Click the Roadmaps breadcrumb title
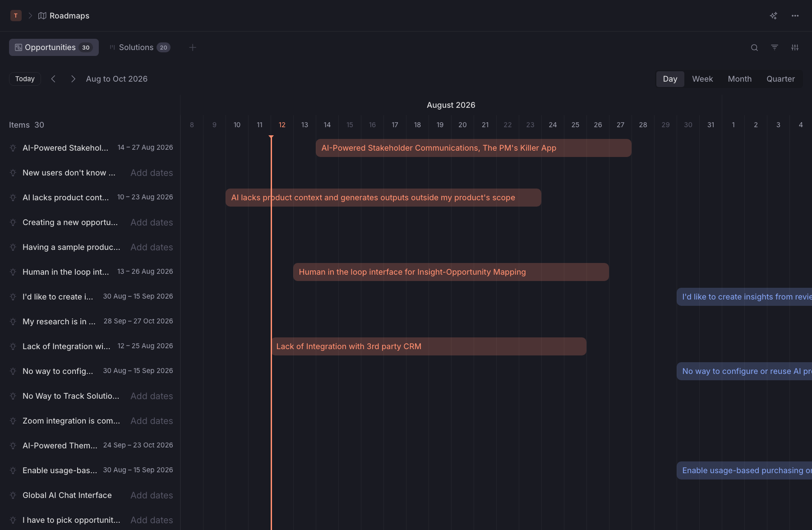This screenshot has height=530, width=812. coord(69,16)
